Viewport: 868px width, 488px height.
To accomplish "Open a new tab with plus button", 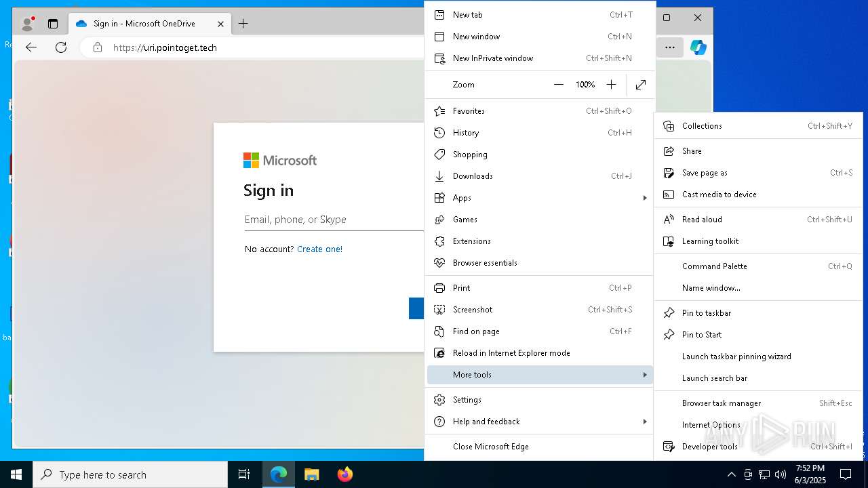I will click(243, 24).
